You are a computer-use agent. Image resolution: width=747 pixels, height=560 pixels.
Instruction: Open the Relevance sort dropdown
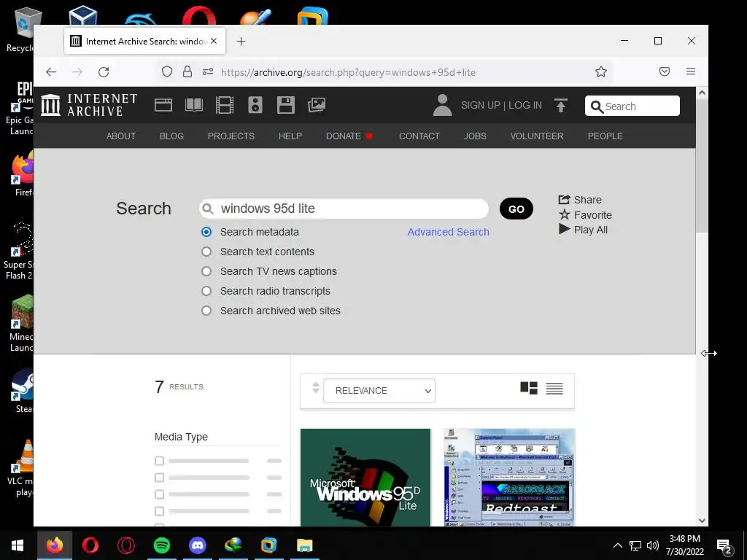[x=379, y=391]
